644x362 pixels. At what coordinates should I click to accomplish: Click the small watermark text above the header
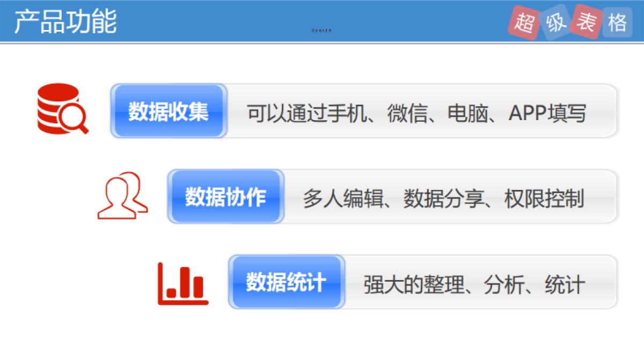tap(322, 29)
